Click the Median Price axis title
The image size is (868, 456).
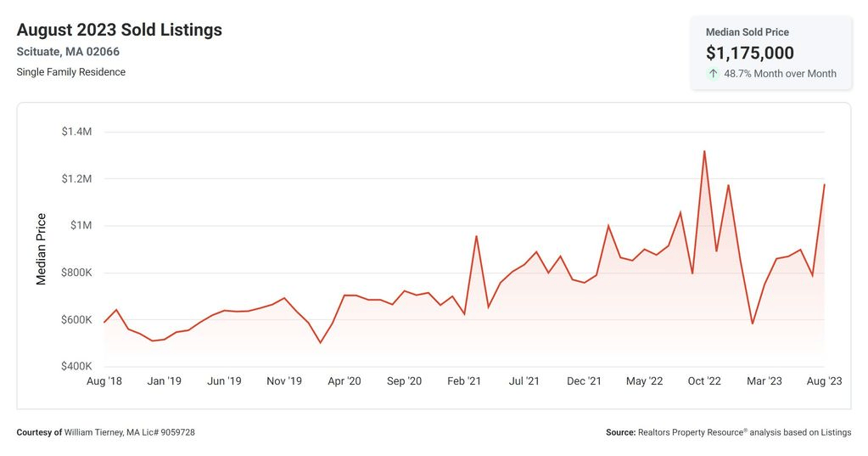41,249
